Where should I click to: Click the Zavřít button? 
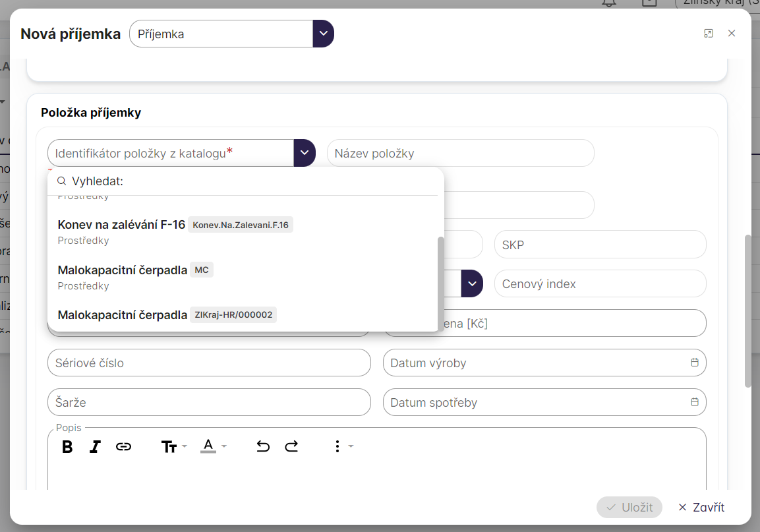pos(701,507)
